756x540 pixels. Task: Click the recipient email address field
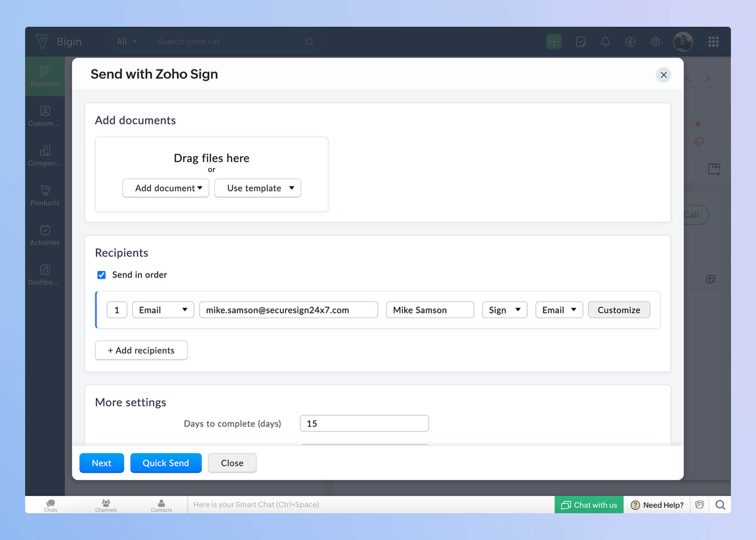pos(289,310)
